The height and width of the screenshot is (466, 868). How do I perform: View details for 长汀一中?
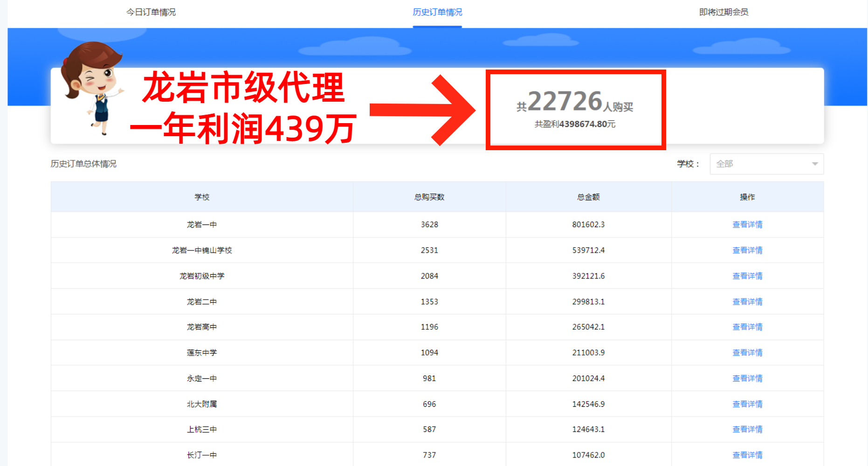[747, 454]
